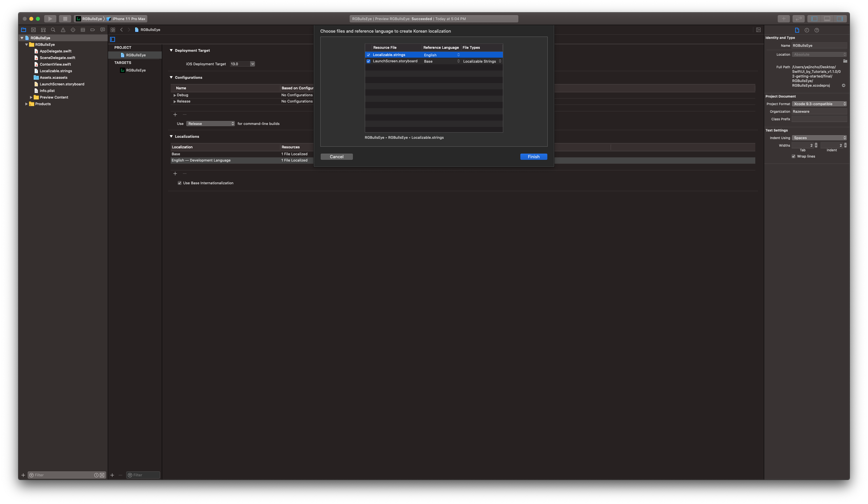Uncheck Localizable.strings resource file checkbox

368,55
